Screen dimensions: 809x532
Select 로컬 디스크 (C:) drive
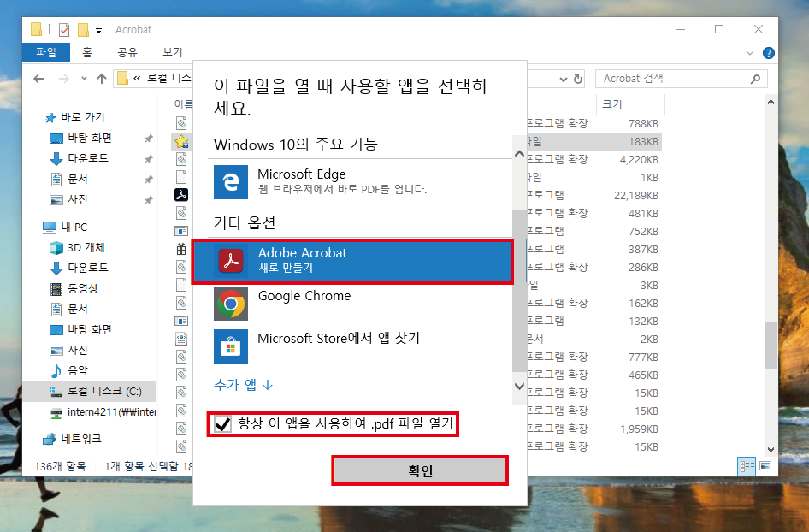89,391
